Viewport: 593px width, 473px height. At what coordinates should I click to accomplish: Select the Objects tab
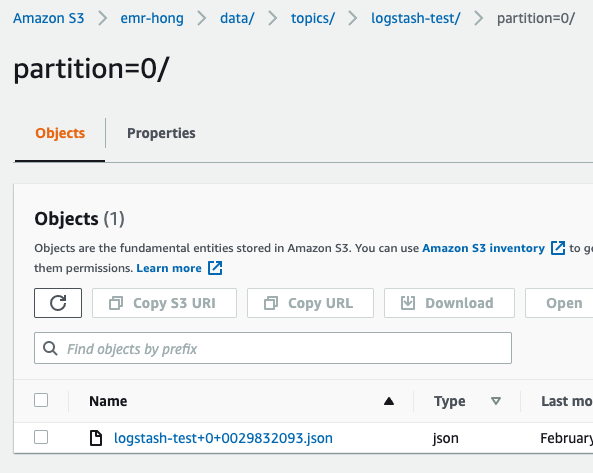click(60, 133)
